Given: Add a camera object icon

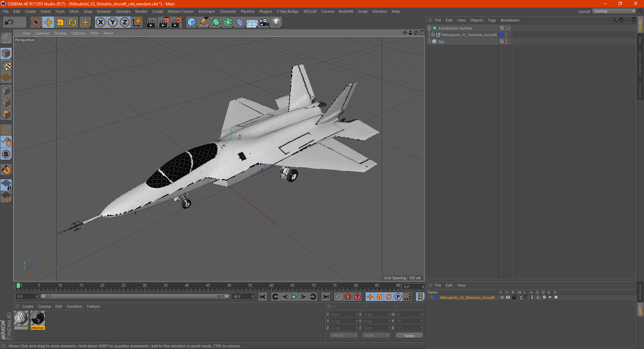Looking at the screenshot, I should point(264,22).
